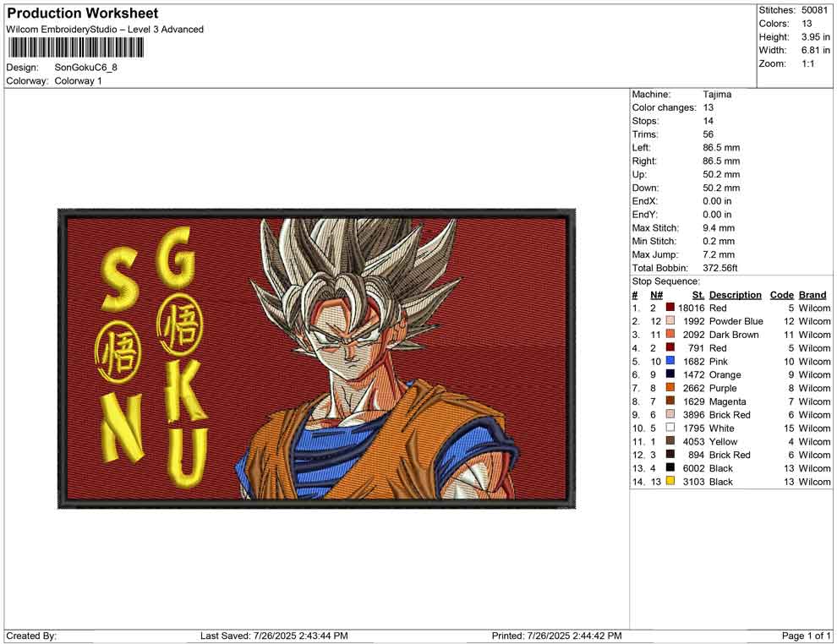Screen dimensions: 837x644
Task: Click the embroidery design preview image
Action: click(x=316, y=358)
